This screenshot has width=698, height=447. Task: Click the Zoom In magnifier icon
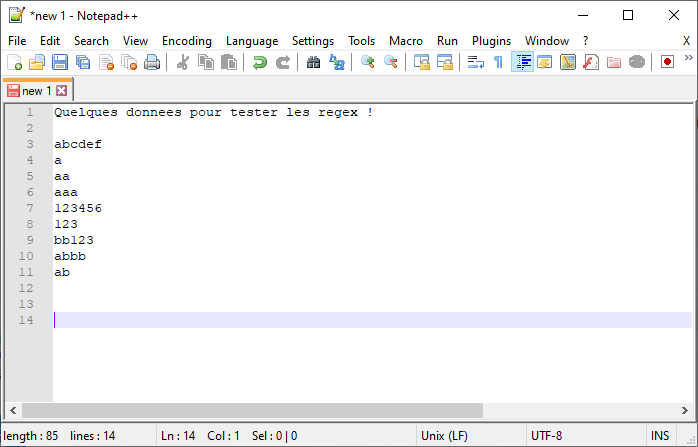click(x=368, y=62)
